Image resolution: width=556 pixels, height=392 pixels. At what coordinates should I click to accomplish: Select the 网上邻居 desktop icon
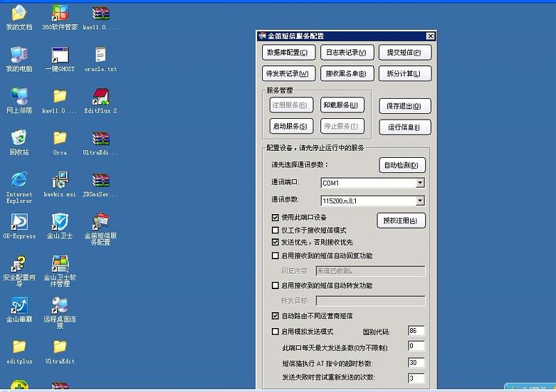pos(19,101)
